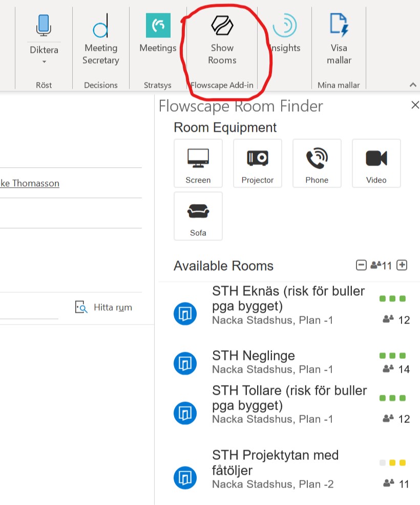Screen dimensions: 420x505
Task: Click the Show Rooms Flowscape button
Action: click(x=222, y=41)
